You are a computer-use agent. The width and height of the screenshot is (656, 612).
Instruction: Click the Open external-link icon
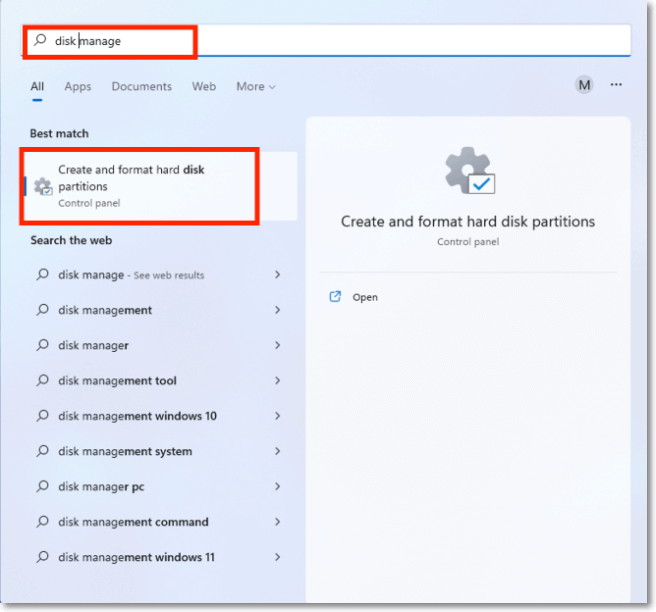335,297
